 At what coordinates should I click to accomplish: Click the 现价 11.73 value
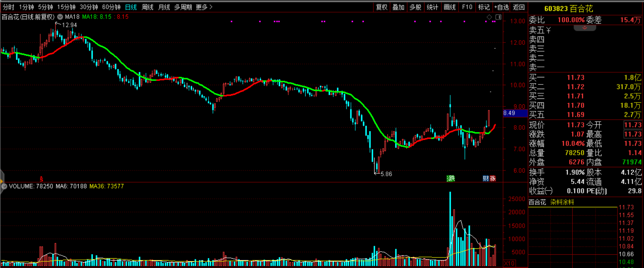point(576,125)
